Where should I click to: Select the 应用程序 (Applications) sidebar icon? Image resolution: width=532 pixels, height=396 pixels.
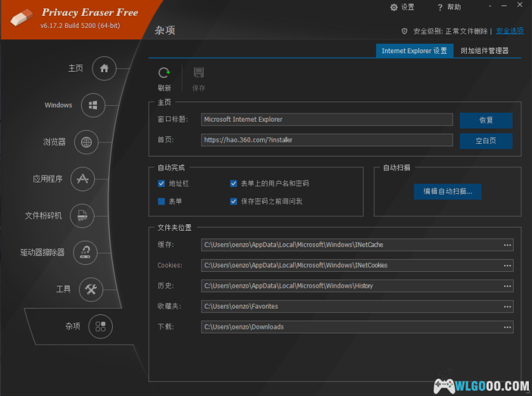point(82,179)
